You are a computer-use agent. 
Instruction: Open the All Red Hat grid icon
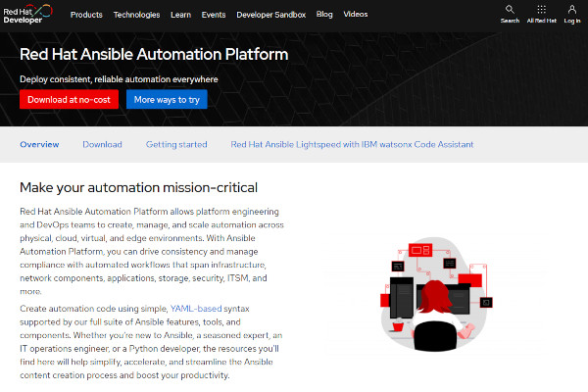(x=542, y=14)
